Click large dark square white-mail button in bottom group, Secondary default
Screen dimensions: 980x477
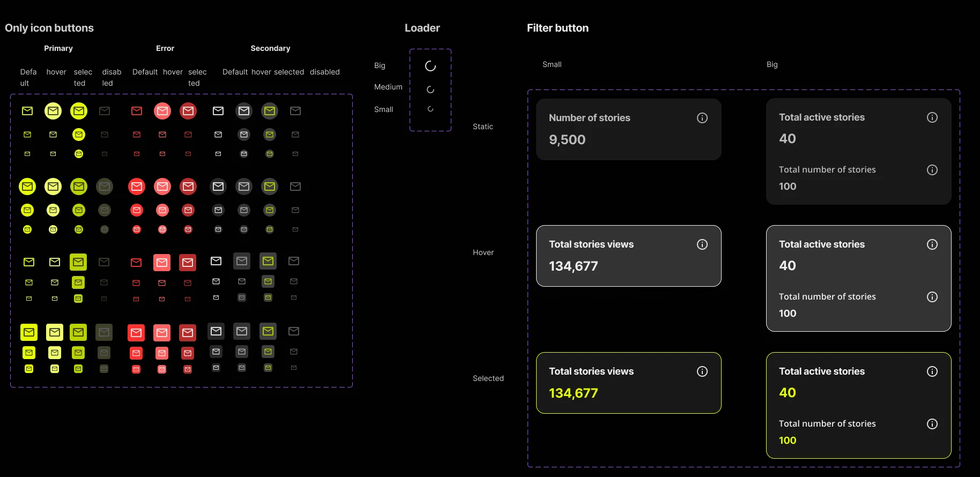coord(216,331)
